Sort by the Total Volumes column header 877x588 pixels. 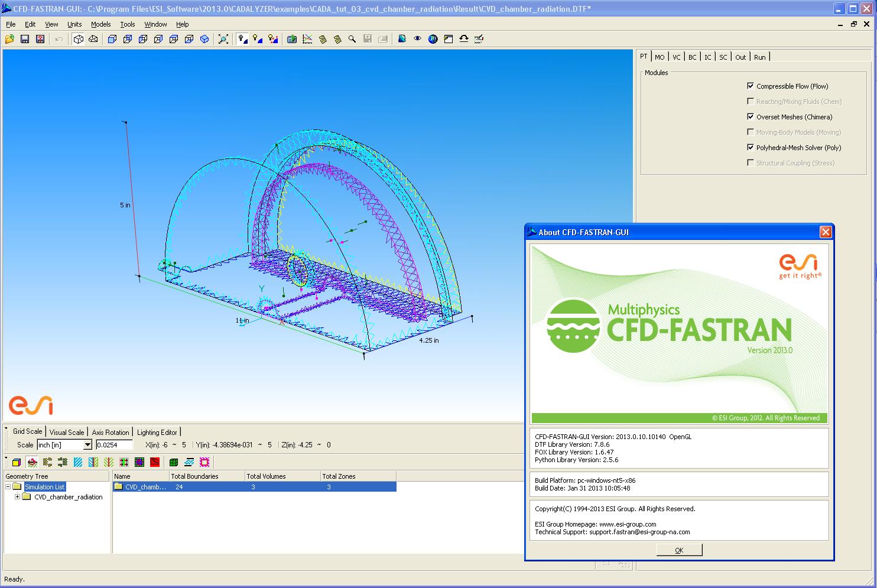click(x=282, y=476)
